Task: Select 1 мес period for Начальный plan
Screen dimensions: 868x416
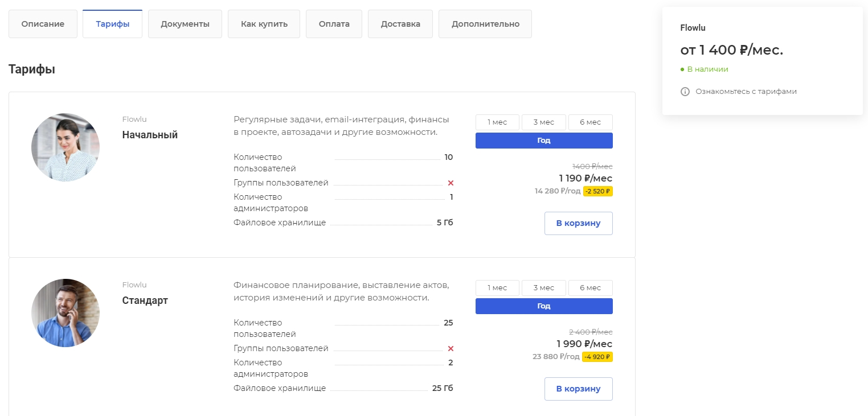Action: [497, 122]
